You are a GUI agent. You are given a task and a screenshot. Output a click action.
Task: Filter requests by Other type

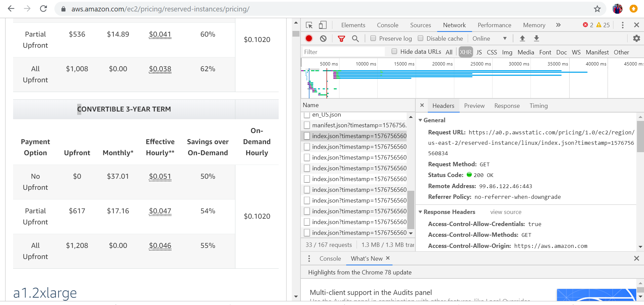tap(621, 52)
